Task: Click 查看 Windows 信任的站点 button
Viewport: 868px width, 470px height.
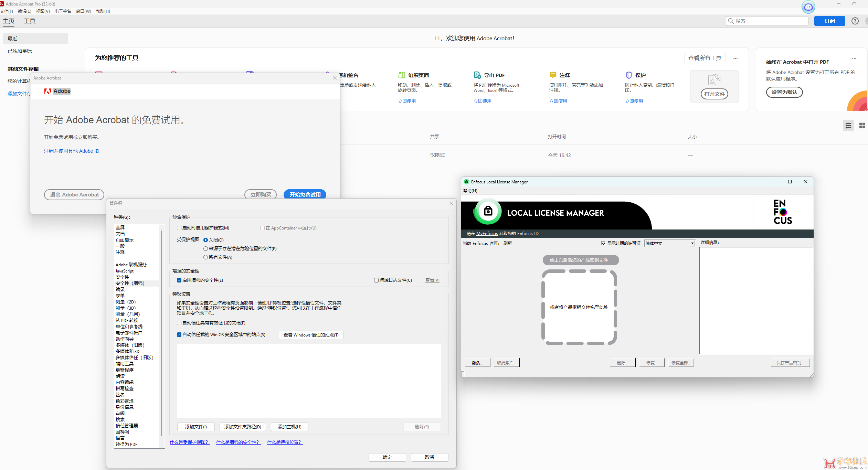Action: click(311, 335)
